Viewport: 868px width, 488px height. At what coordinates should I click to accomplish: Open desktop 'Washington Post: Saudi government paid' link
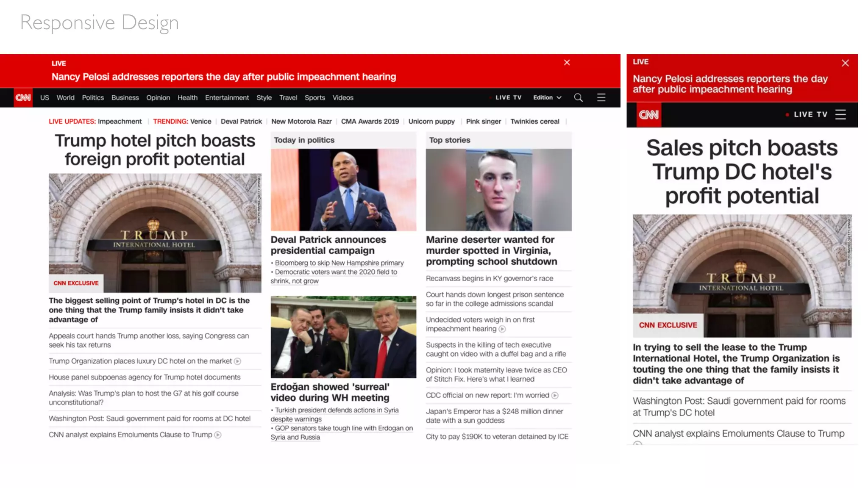[150, 419]
